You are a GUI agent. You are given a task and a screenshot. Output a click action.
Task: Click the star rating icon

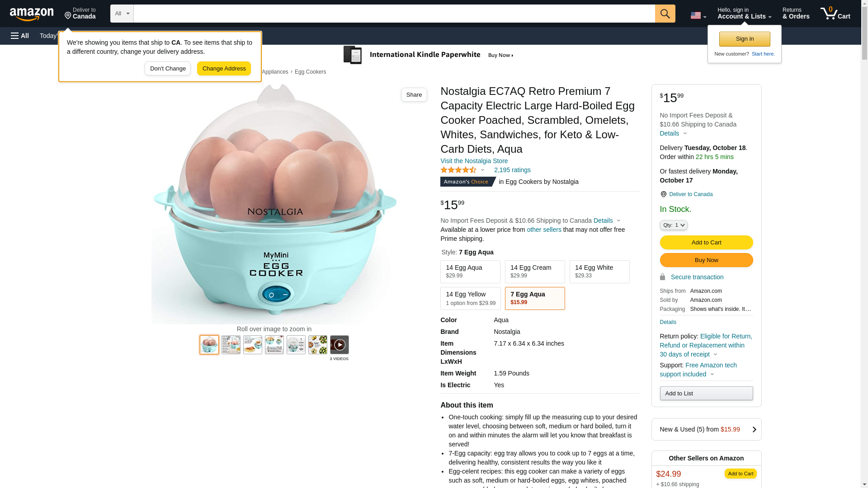458,170
